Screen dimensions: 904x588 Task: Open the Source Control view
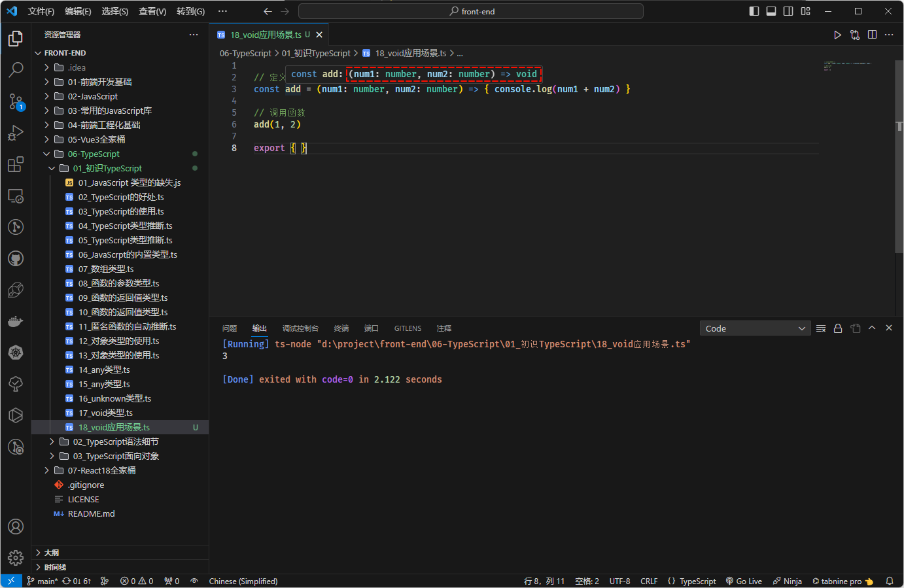point(16,101)
